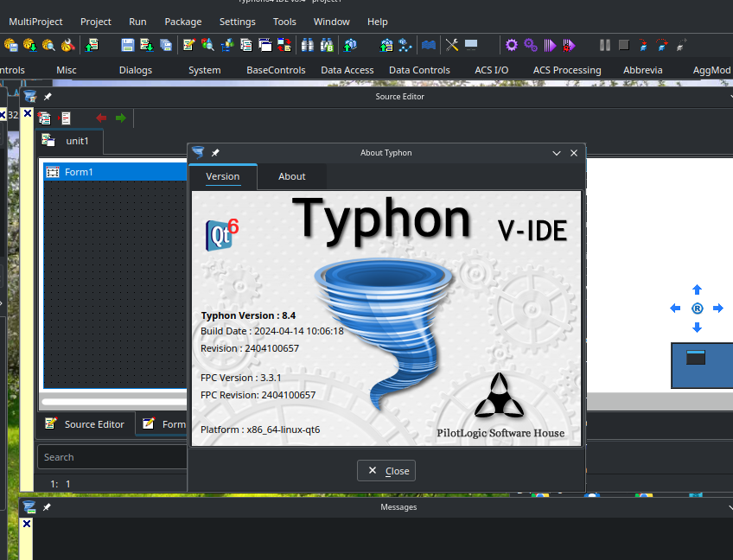Close the Messages panel with blue X
Viewport: 733px width, 560px height.
pos(27,524)
